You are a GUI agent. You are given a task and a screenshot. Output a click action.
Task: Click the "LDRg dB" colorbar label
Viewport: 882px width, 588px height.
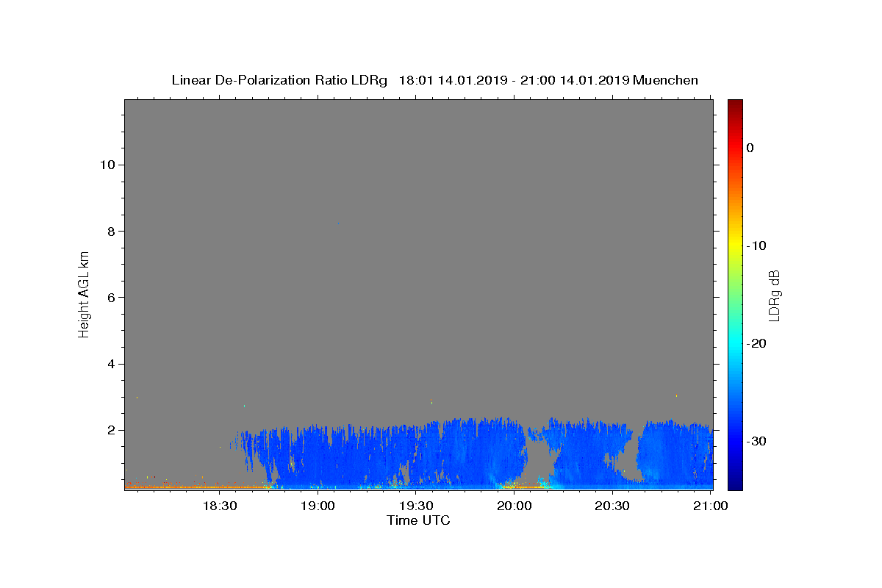tap(773, 295)
